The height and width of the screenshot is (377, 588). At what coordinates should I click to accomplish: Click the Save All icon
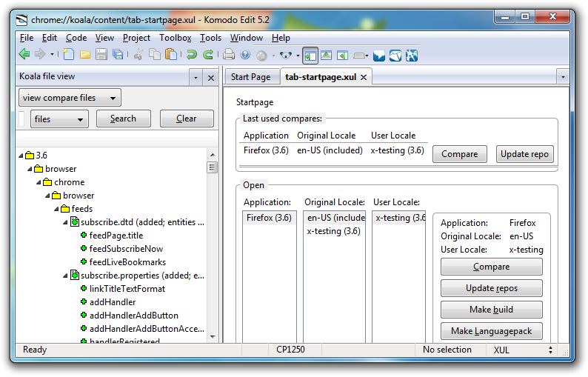click(x=118, y=55)
